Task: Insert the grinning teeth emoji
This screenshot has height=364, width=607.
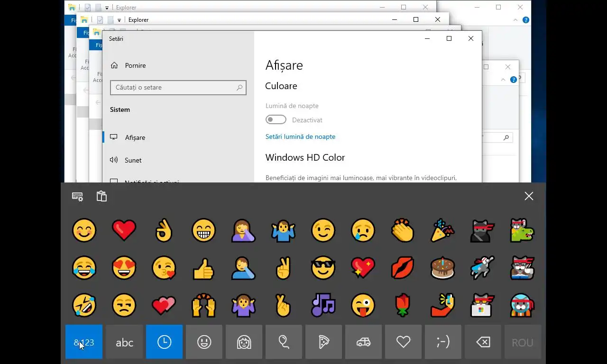Action: [x=203, y=231]
